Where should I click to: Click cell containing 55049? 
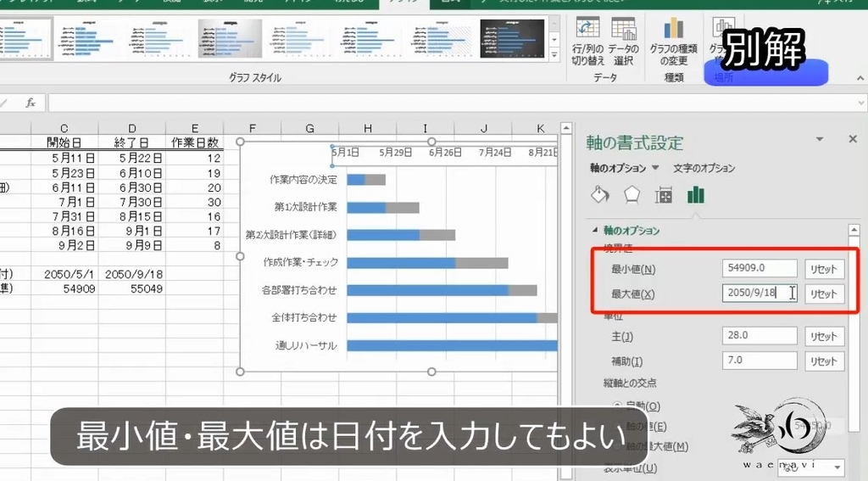(132, 288)
